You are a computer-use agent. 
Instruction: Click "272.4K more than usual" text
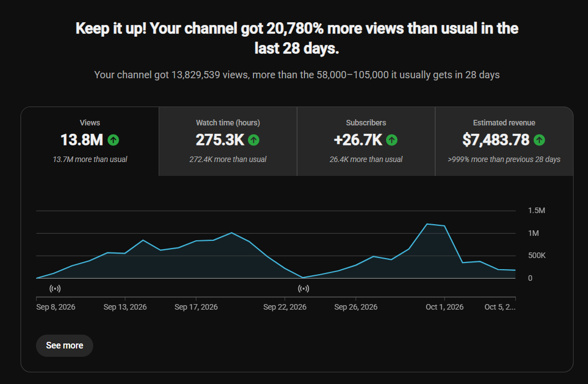pyautogui.click(x=228, y=159)
